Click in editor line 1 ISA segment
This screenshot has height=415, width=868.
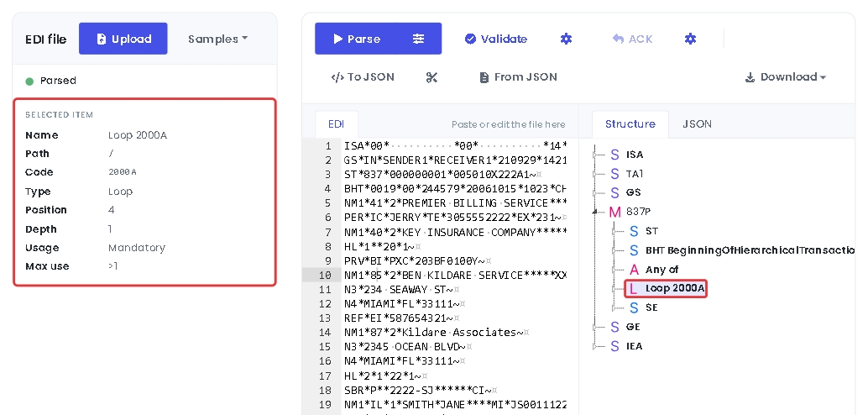coord(455,145)
